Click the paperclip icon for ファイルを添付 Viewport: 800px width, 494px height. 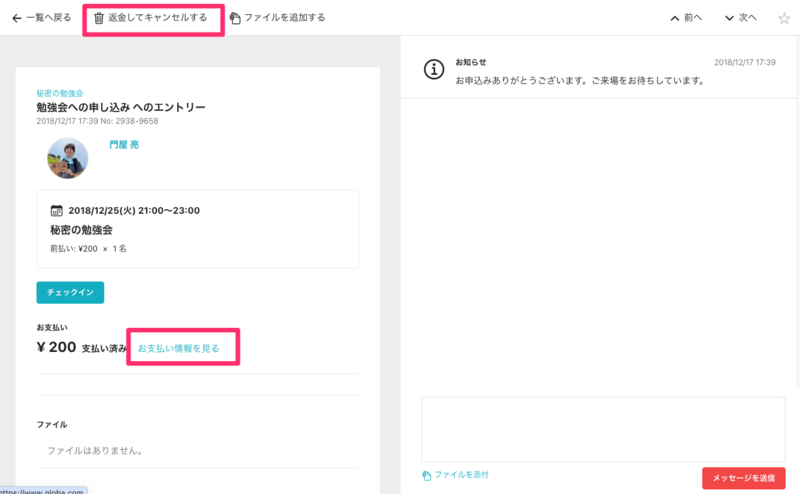(426, 475)
